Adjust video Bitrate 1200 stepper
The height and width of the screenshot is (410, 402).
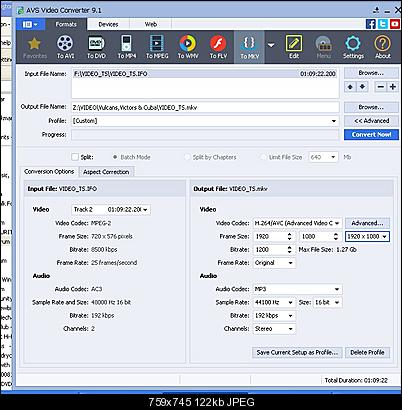click(x=289, y=249)
